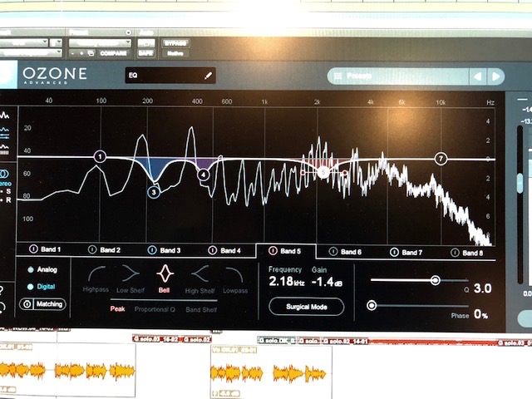
Task: Click EQ node 3 on the curve
Action: (154, 192)
